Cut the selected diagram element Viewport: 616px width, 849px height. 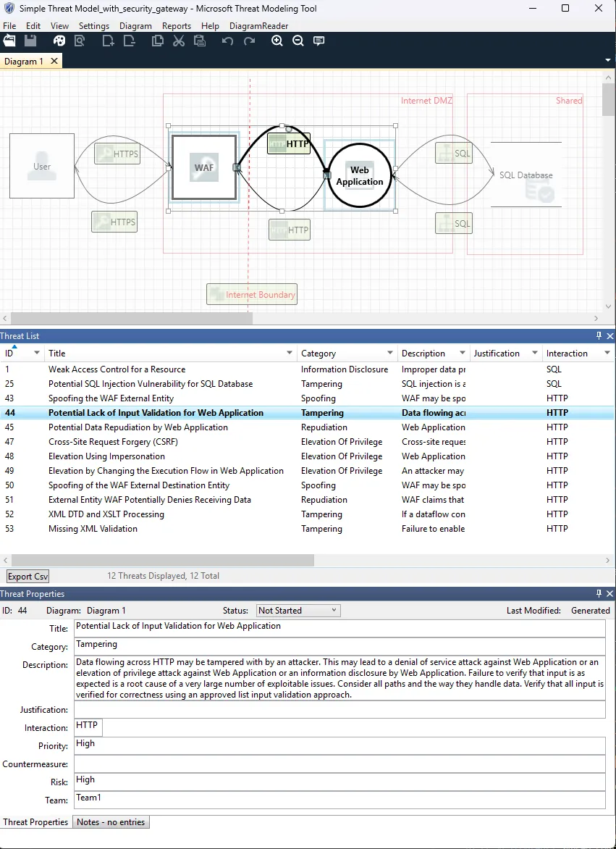point(179,41)
